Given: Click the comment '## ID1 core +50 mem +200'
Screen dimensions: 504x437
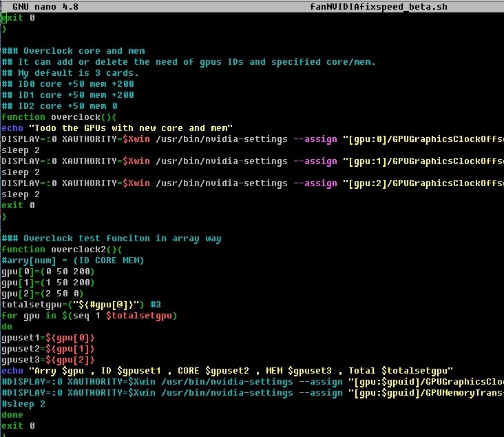Looking at the screenshot, I should click(68, 95).
